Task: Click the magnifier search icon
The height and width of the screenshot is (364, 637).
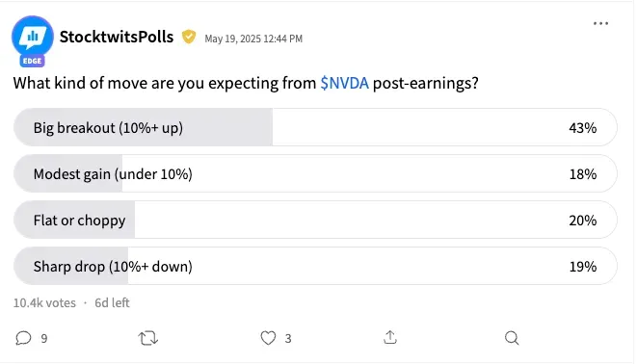Action: click(x=512, y=338)
